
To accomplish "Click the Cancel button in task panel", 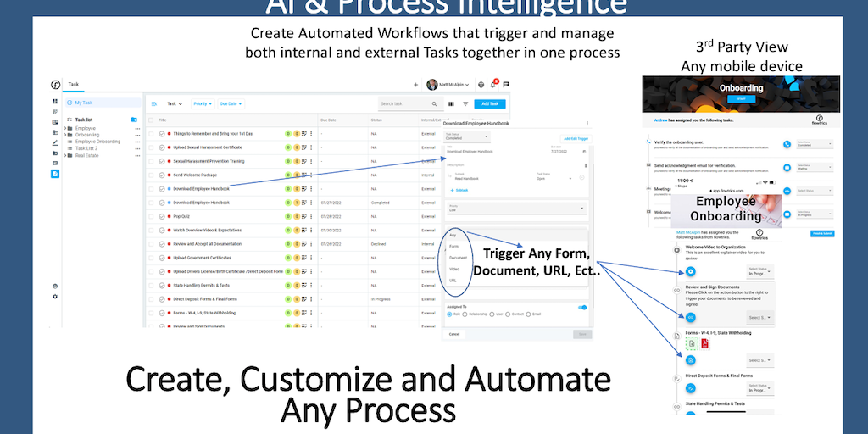I will [454, 334].
